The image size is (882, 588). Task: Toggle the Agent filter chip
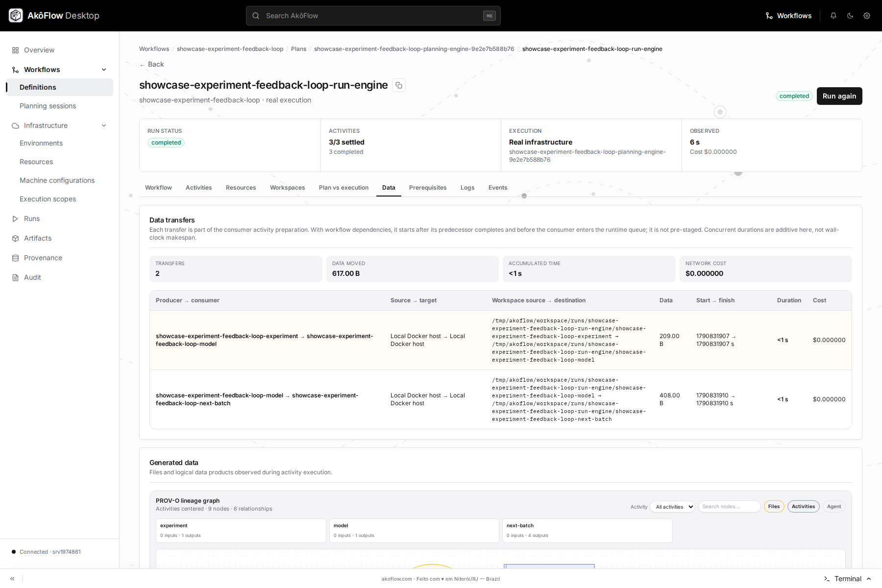[x=834, y=507]
